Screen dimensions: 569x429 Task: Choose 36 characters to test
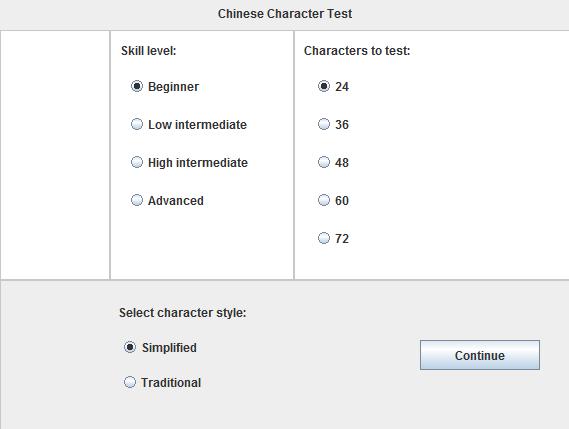(324, 124)
